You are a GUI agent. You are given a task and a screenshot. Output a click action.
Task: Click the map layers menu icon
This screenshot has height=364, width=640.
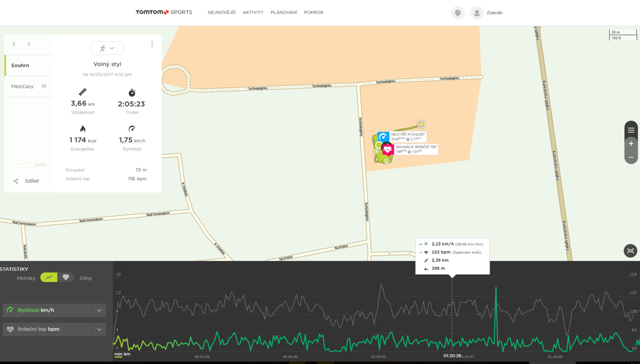(631, 130)
